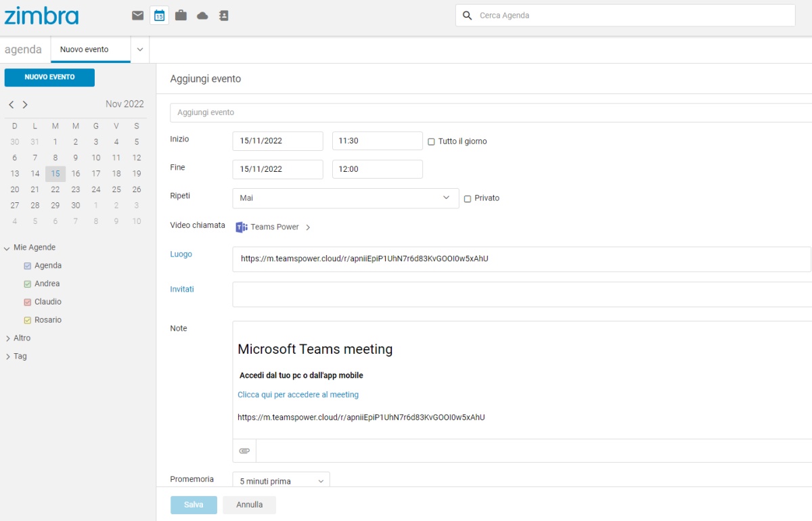The image size is (812, 521).
Task: Enable the Tutto il giorno checkbox
Action: [x=431, y=142]
